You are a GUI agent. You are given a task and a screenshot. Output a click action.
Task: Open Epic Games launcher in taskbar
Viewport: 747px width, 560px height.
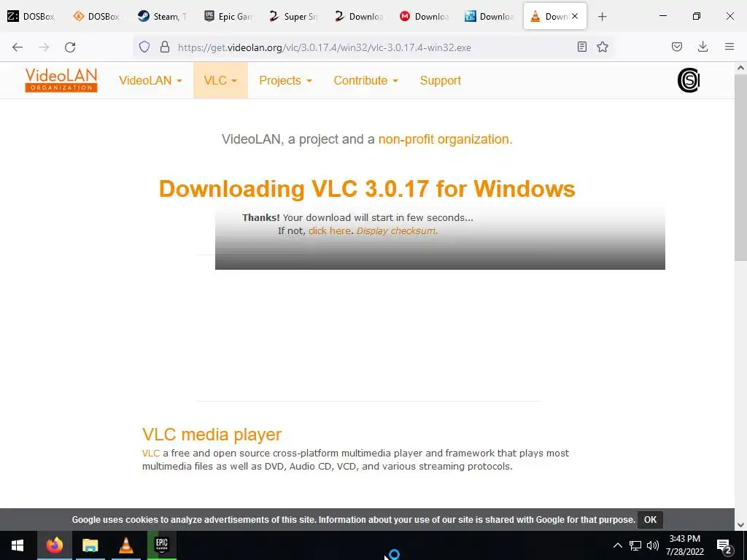[162, 545]
